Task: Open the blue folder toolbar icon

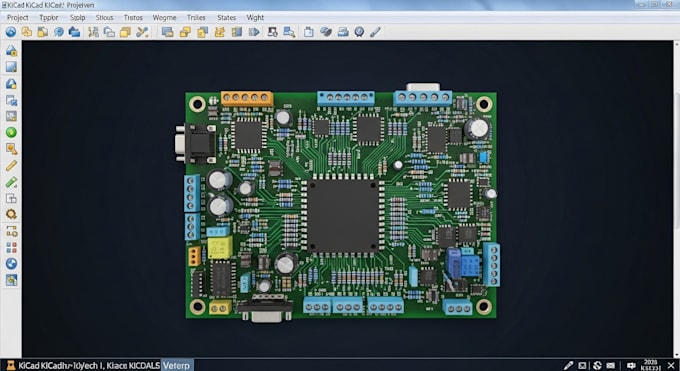Action: coord(74,32)
